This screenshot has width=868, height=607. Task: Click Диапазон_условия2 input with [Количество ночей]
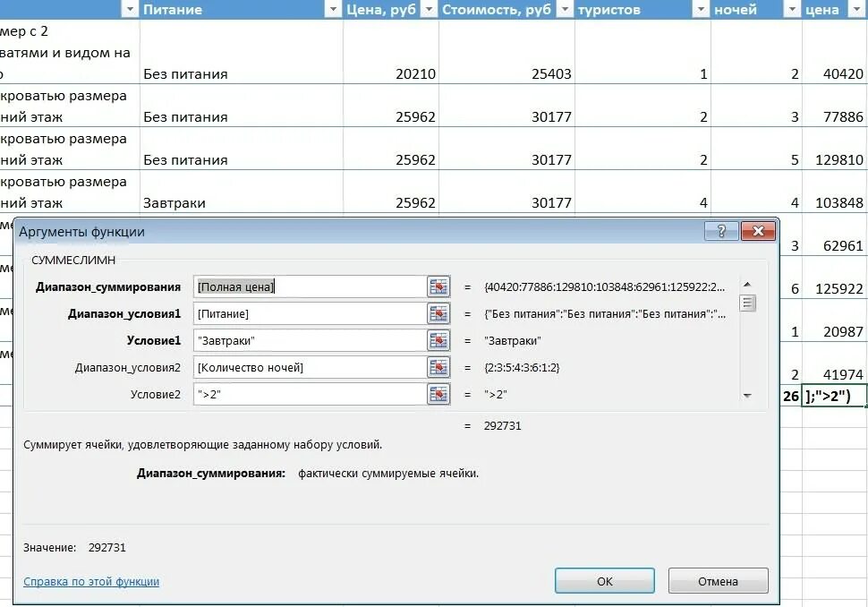click(310, 367)
